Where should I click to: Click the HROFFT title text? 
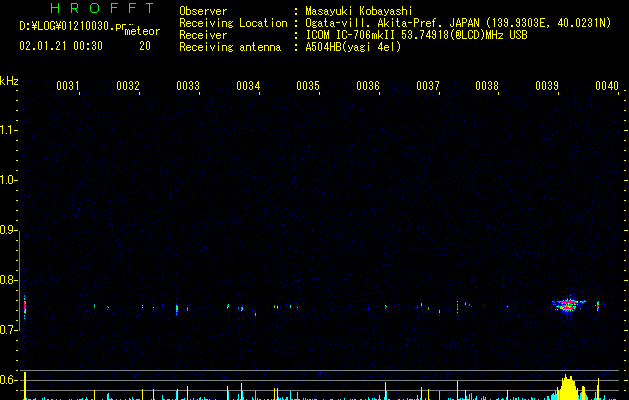103,8
